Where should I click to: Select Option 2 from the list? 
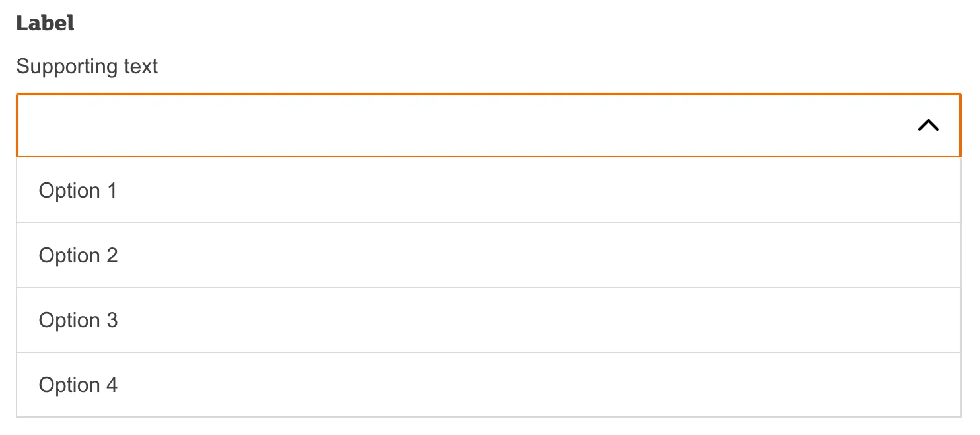[78, 256]
